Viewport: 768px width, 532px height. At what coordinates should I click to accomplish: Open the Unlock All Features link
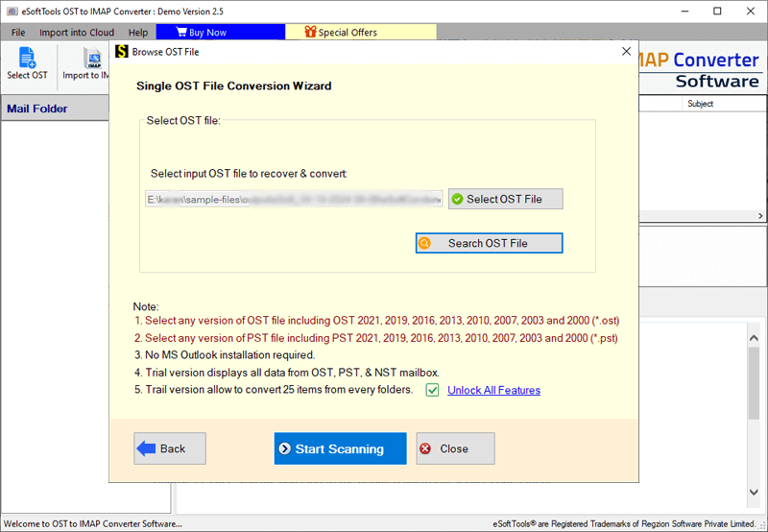point(493,390)
